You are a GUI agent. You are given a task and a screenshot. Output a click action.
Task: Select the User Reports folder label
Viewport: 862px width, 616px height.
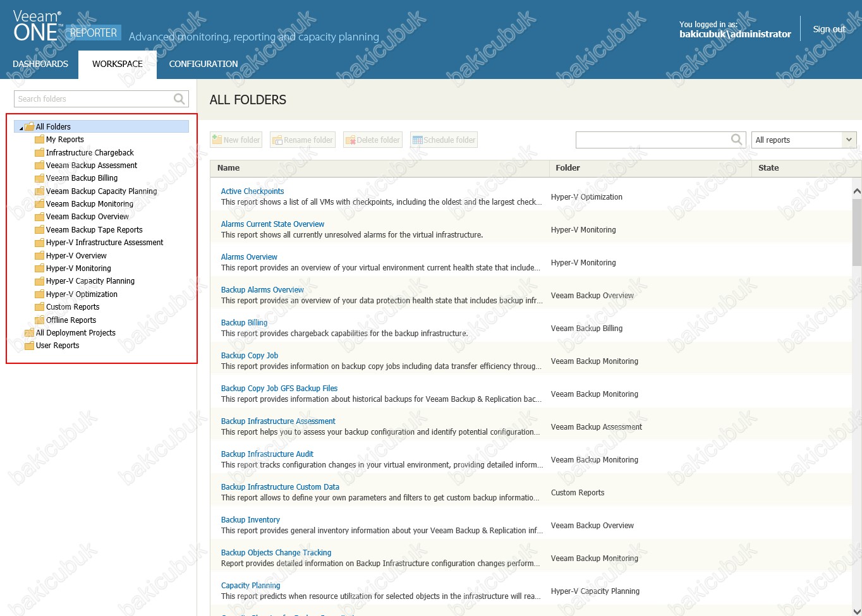[58, 346]
